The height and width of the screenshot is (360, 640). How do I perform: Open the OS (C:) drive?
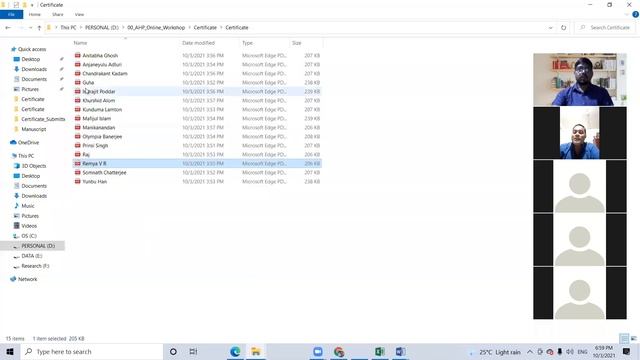[29, 236]
